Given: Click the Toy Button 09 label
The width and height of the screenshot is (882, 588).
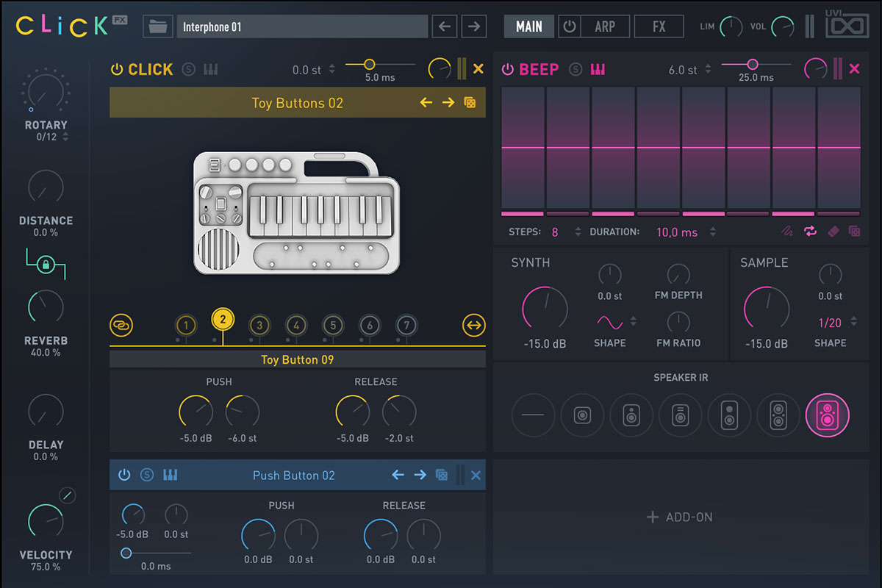Looking at the screenshot, I should (297, 359).
